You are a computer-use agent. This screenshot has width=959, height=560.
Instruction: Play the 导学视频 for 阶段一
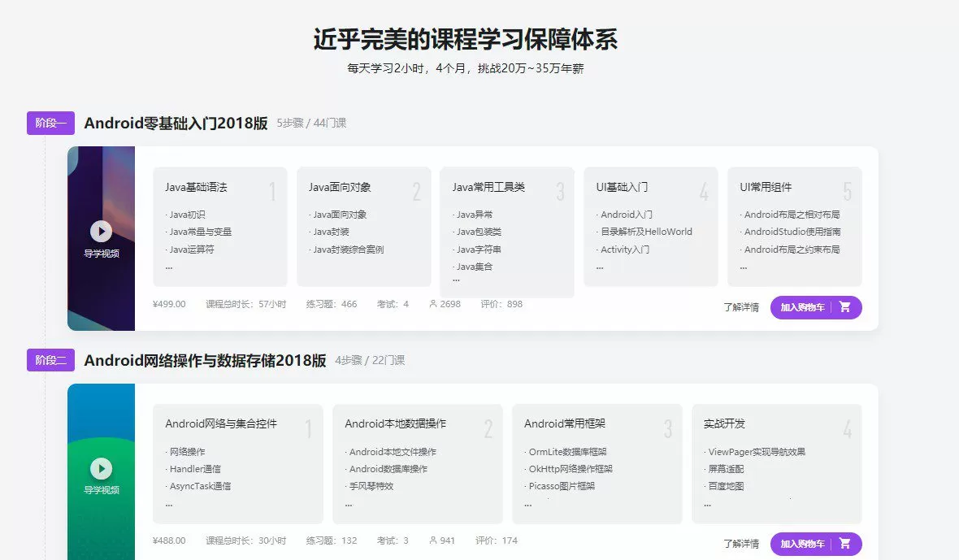pyautogui.click(x=101, y=231)
